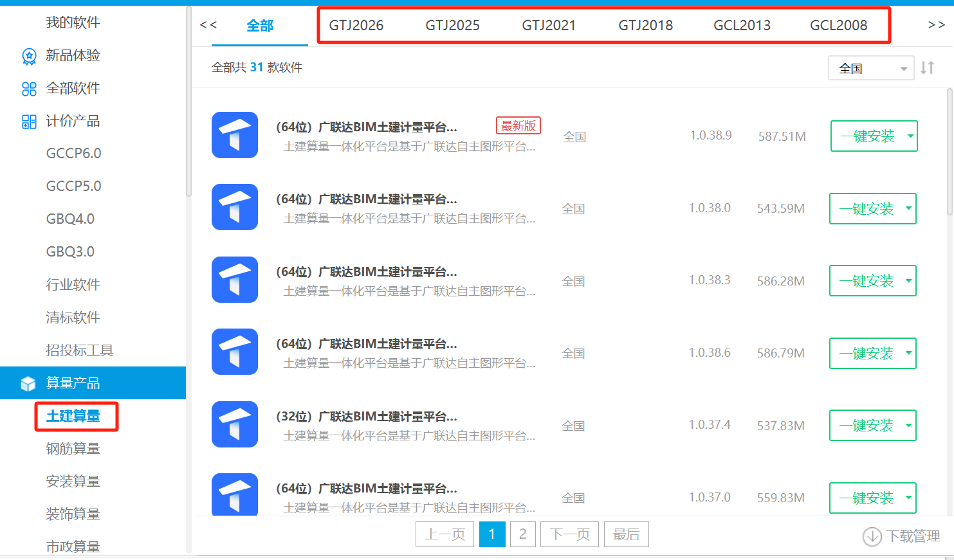
Task: Switch to the GTJ2021 tab
Action: click(x=549, y=26)
